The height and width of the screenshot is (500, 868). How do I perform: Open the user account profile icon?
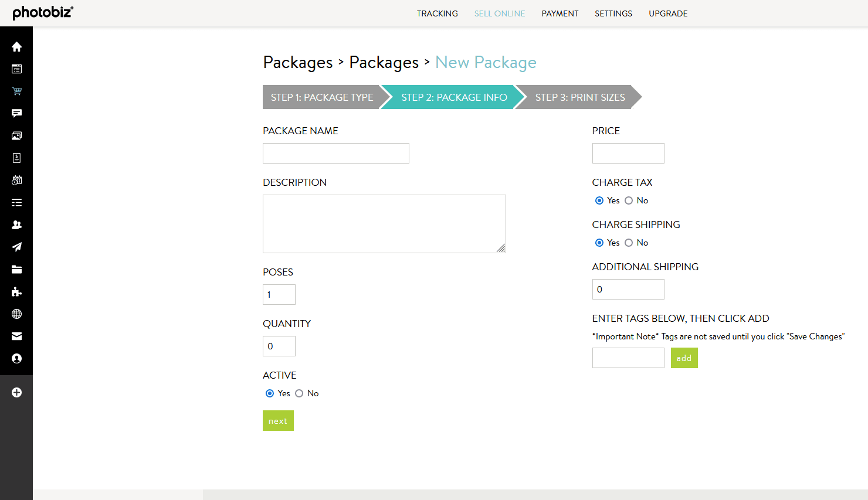click(x=16, y=358)
